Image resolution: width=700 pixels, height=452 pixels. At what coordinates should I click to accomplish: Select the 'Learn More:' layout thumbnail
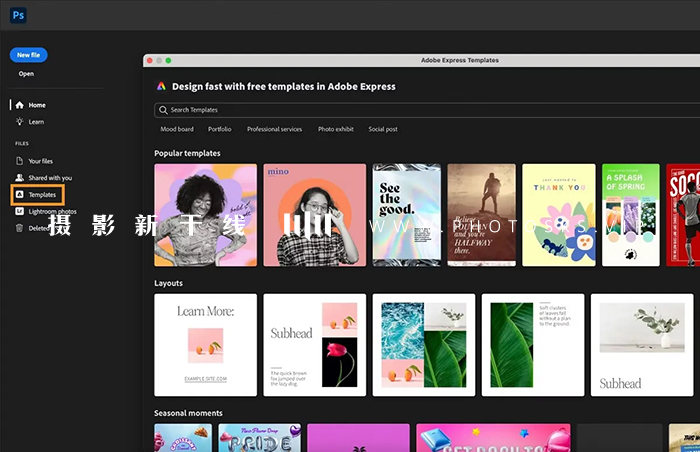click(x=205, y=345)
